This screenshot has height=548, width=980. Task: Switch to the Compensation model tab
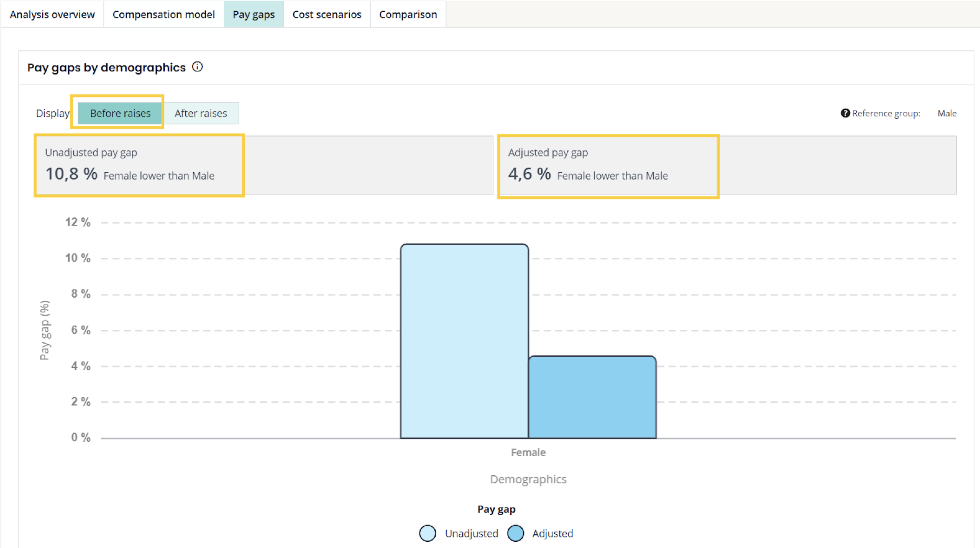point(163,15)
